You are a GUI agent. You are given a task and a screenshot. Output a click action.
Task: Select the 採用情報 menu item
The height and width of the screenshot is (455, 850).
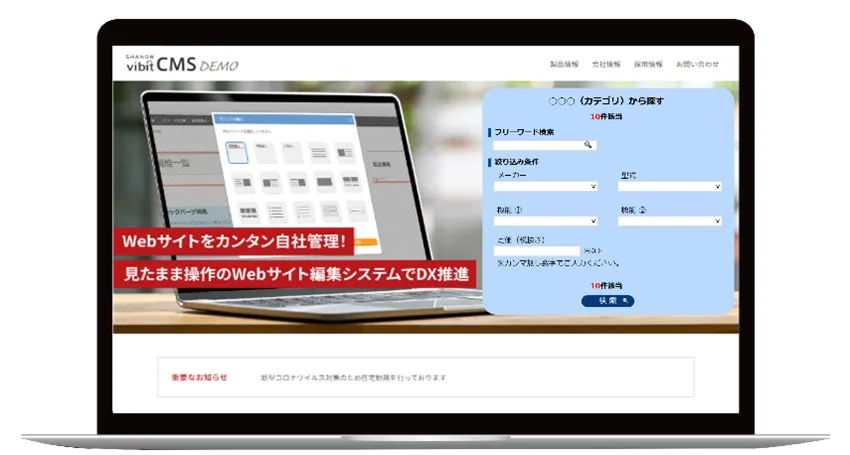[x=648, y=64]
